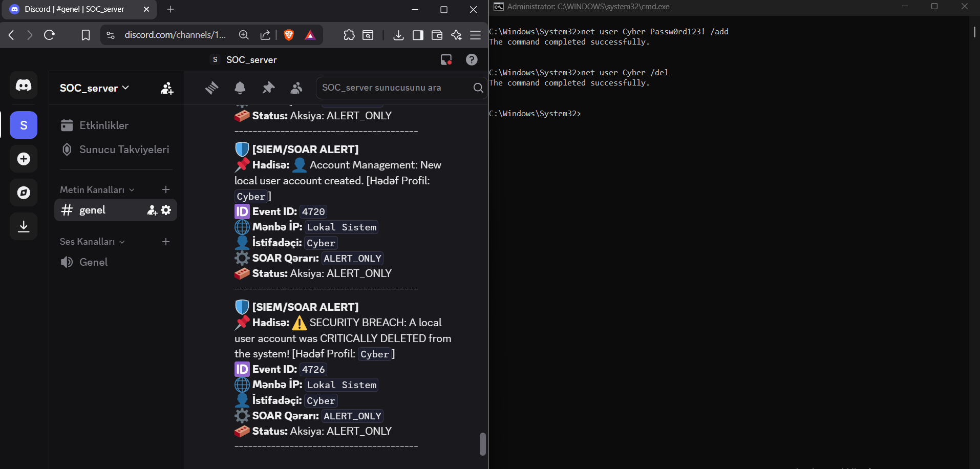Create invite for genel channel

click(x=152, y=210)
